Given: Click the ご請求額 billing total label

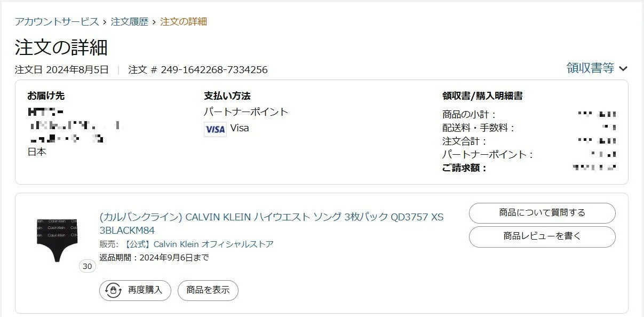Looking at the screenshot, I should click(x=464, y=168).
